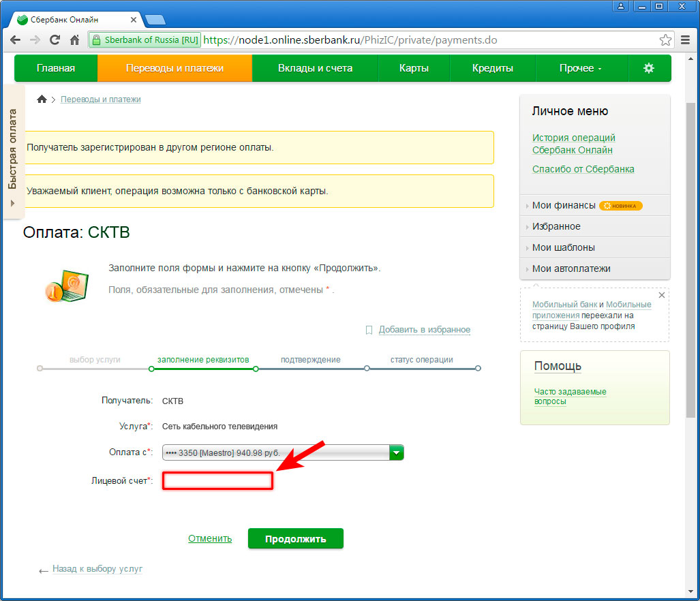
Task: Click the Сеть кабельного телевидения service text
Action: click(219, 427)
